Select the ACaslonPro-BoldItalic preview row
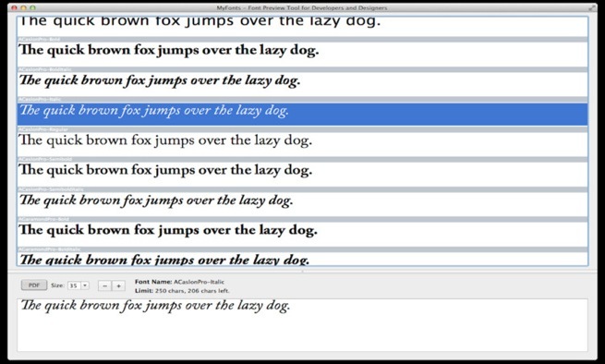 (303, 84)
